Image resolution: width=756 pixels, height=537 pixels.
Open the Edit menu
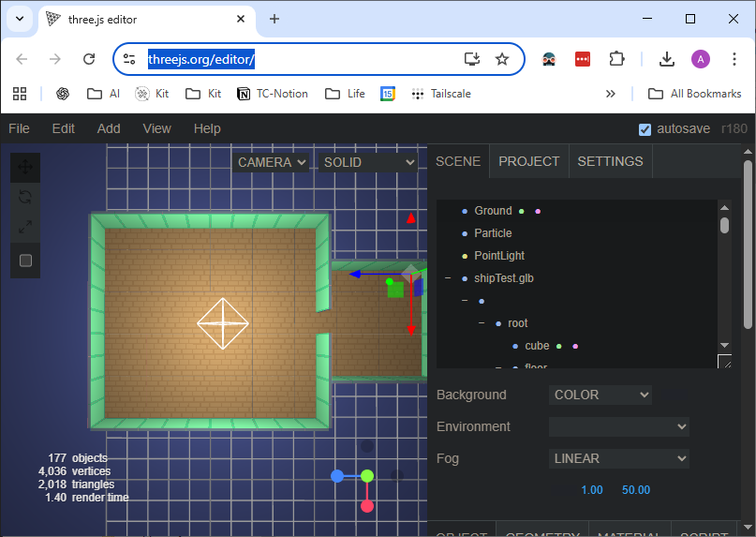[x=63, y=128]
